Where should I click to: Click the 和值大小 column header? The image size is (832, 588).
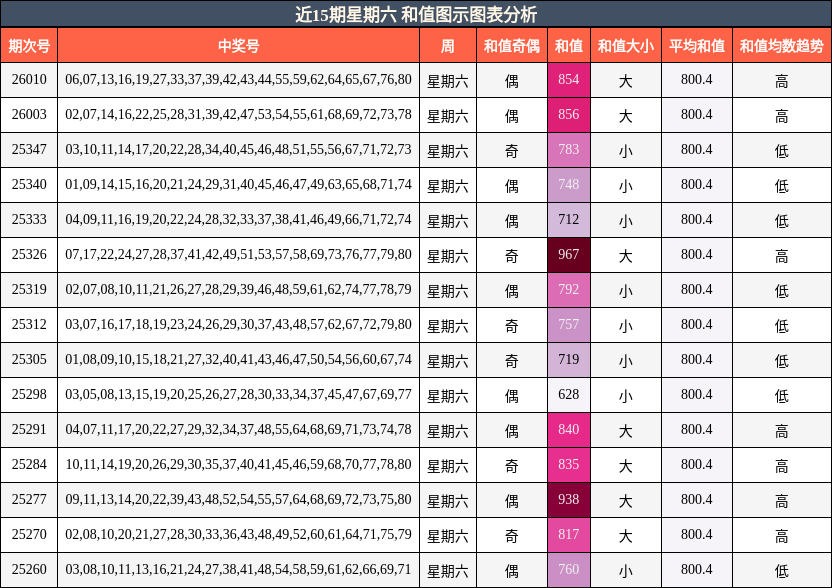[625, 44]
